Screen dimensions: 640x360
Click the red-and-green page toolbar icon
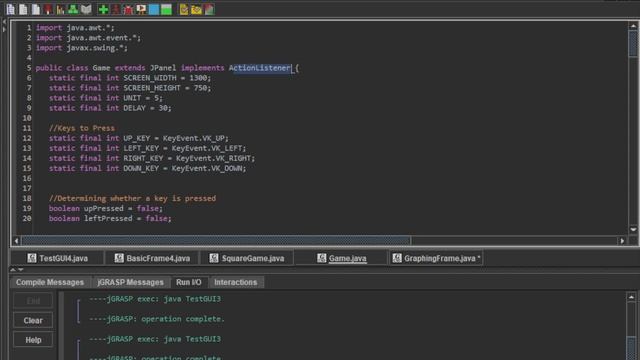pyautogui.click(x=209, y=9)
